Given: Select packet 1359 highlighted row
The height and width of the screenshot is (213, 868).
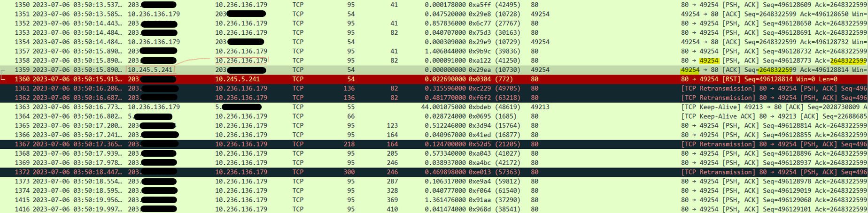Looking at the screenshot, I should (434, 70).
